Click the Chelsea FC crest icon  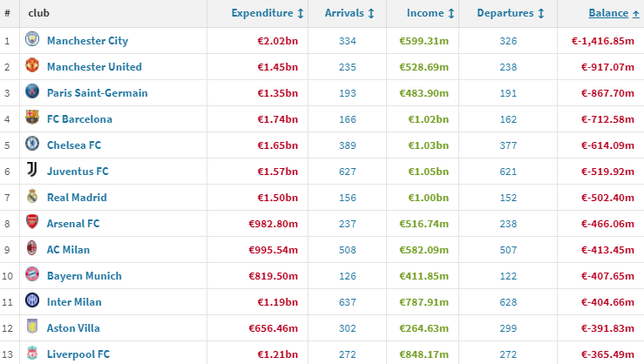(32, 145)
